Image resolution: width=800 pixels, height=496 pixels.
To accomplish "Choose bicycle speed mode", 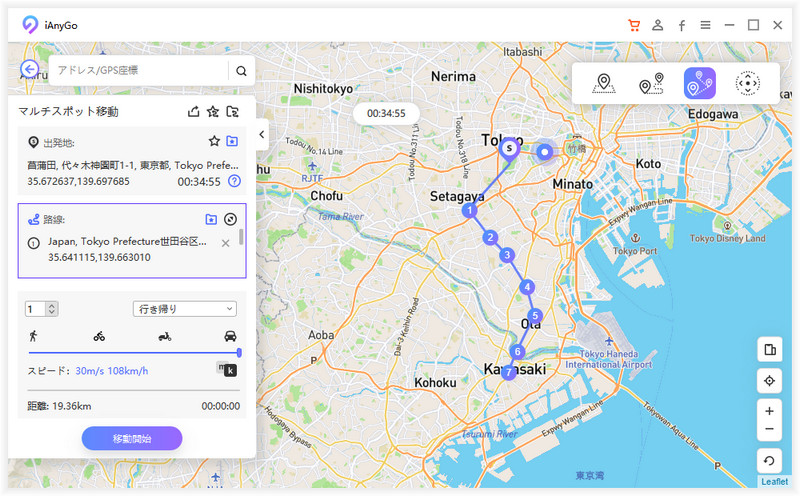I will click(99, 336).
